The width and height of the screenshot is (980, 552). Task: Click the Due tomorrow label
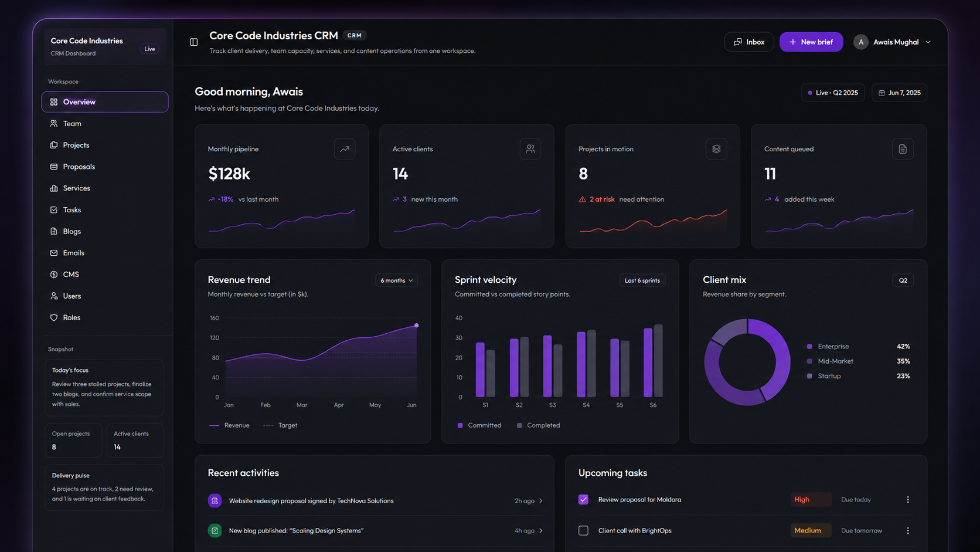pos(862,531)
